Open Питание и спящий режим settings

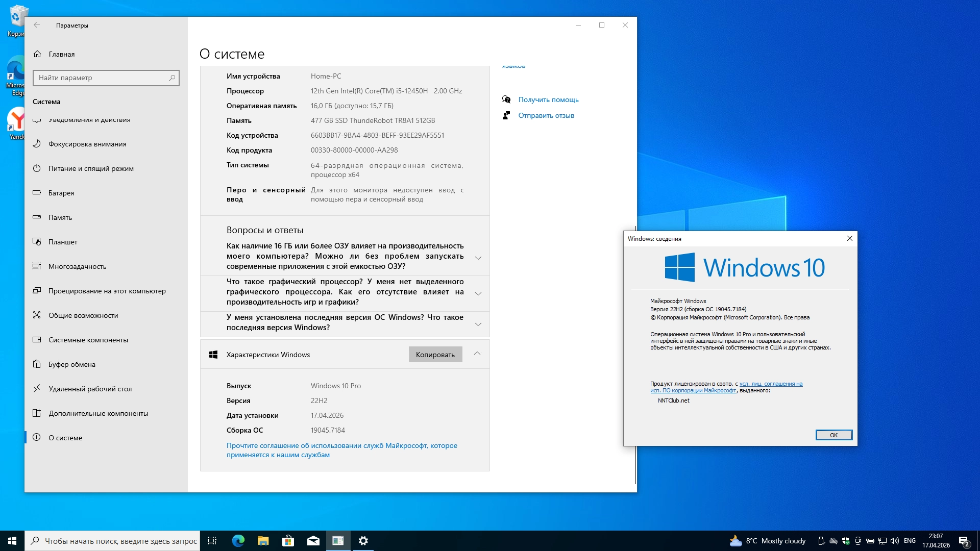pyautogui.click(x=91, y=168)
